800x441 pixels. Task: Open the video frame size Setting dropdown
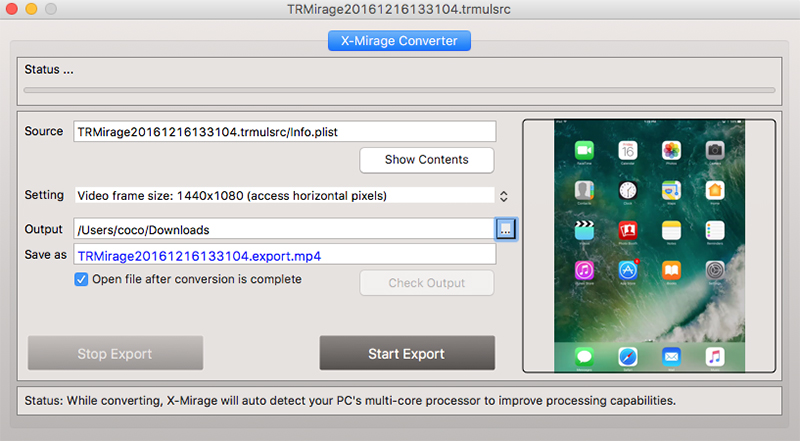tap(285, 195)
